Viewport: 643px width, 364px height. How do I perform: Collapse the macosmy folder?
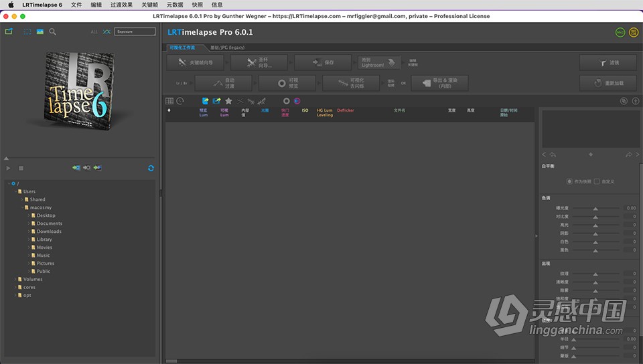tap(22, 207)
